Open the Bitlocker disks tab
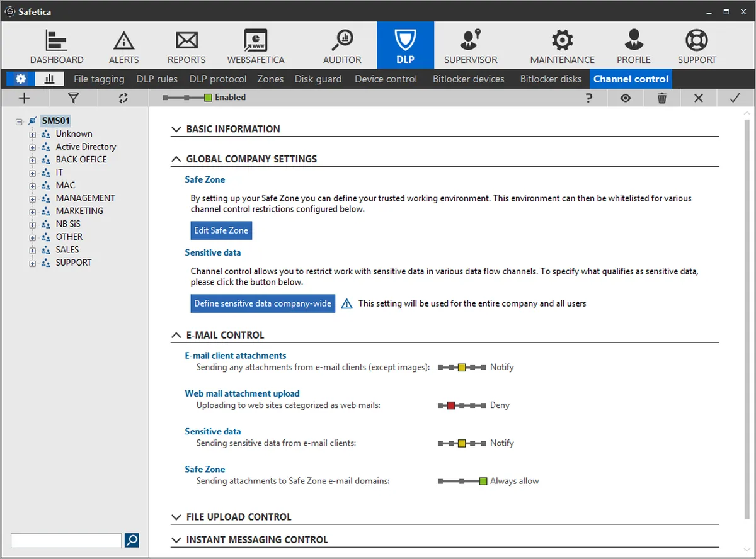 (551, 79)
